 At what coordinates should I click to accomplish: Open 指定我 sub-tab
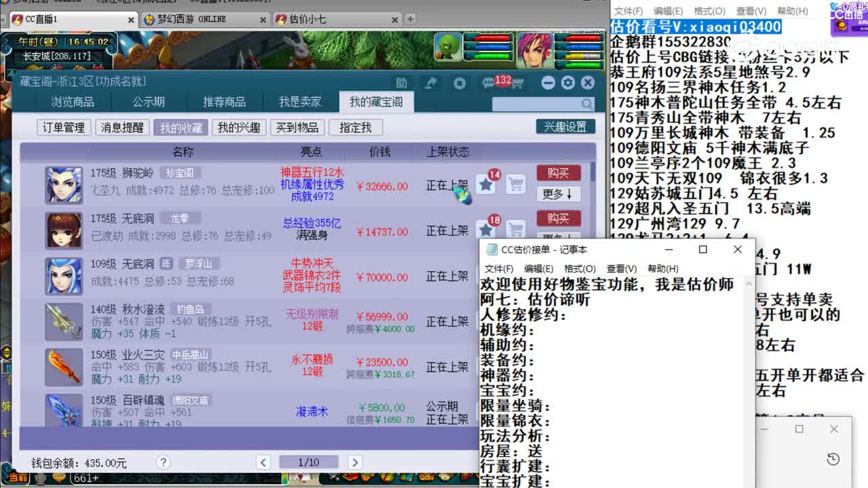click(x=355, y=127)
